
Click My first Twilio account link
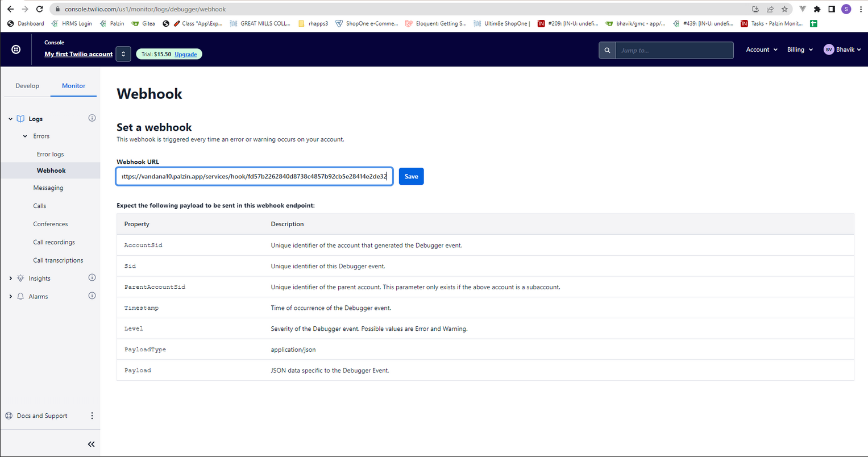[78, 54]
